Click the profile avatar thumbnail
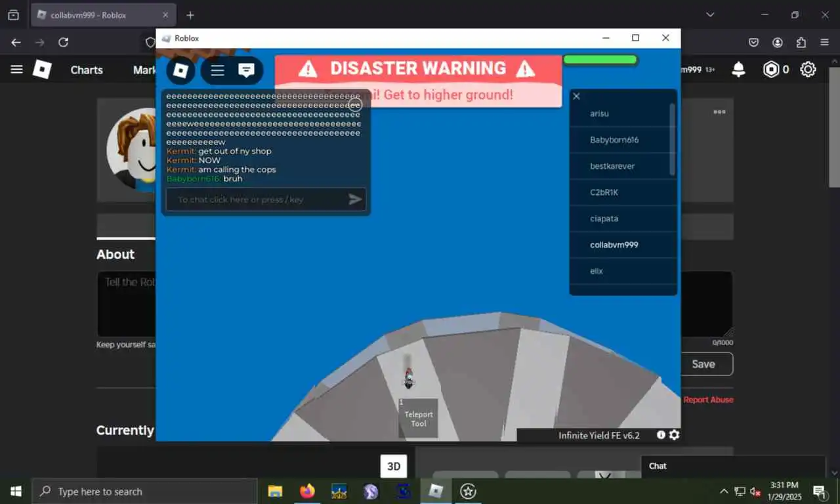This screenshot has height=504, width=840. pos(131,150)
